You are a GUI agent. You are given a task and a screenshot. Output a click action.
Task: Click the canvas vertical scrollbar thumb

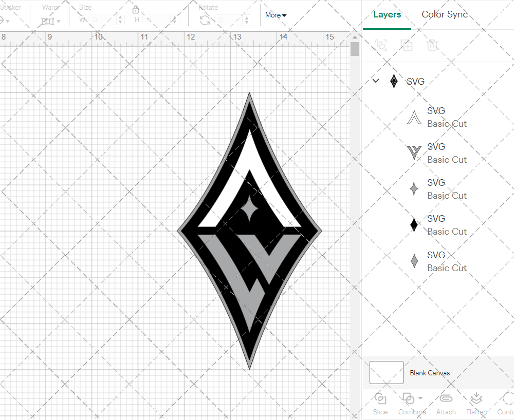[x=355, y=49]
